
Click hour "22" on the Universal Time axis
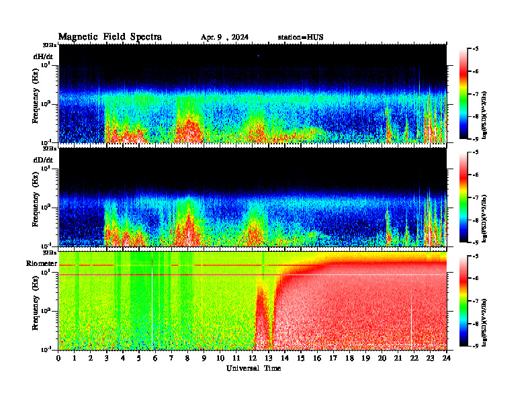point(414,358)
